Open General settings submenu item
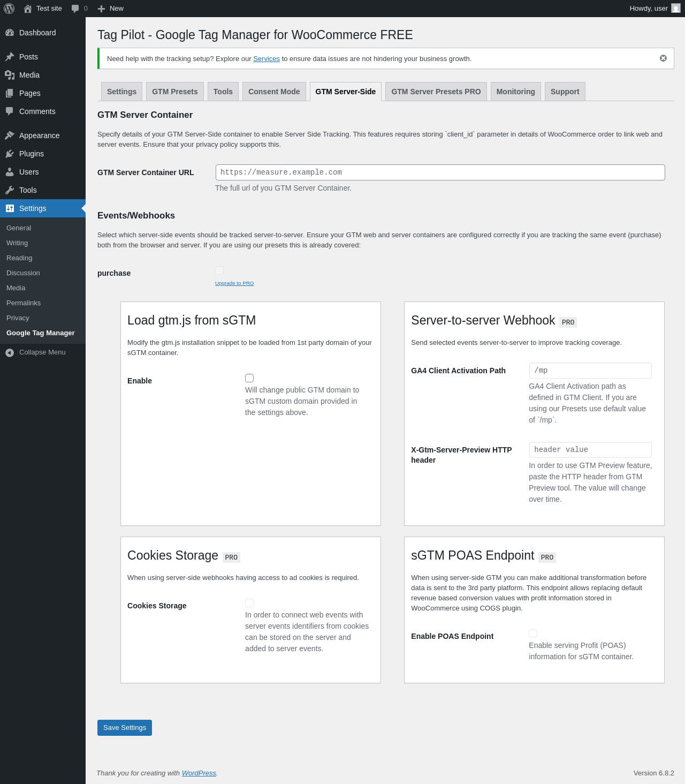 (x=19, y=228)
